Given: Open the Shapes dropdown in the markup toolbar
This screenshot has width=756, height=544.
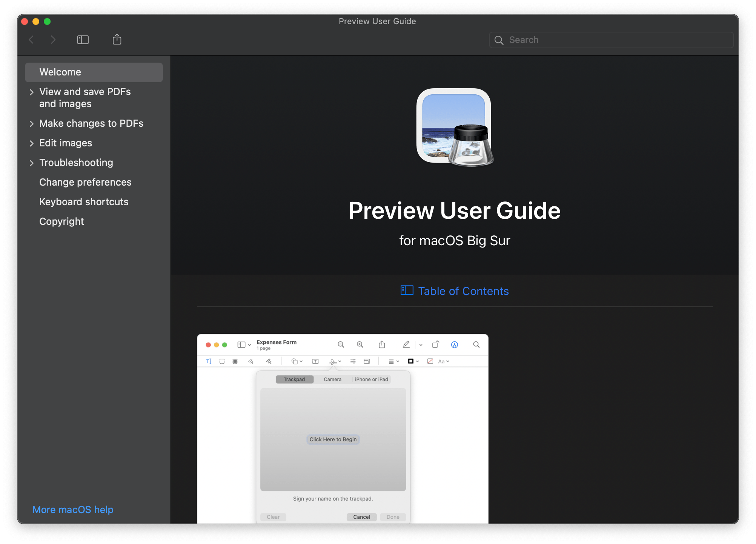Looking at the screenshot, I should click(x=297, y=361).
